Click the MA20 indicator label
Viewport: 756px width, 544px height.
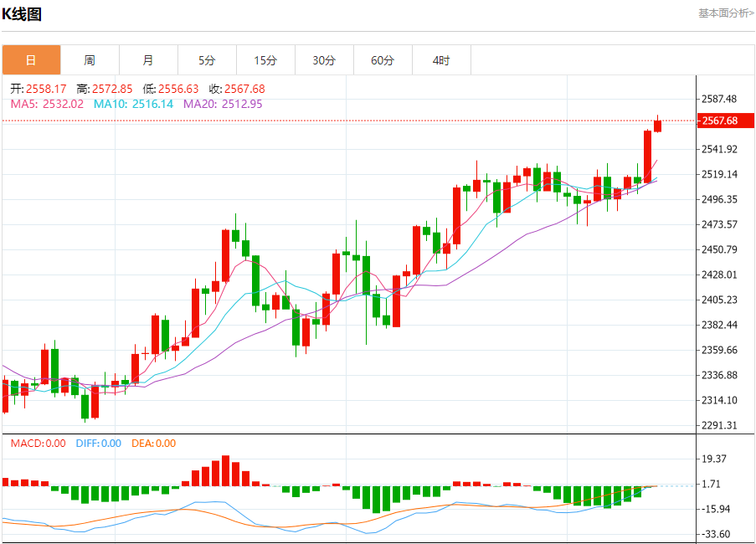point(223,104)
